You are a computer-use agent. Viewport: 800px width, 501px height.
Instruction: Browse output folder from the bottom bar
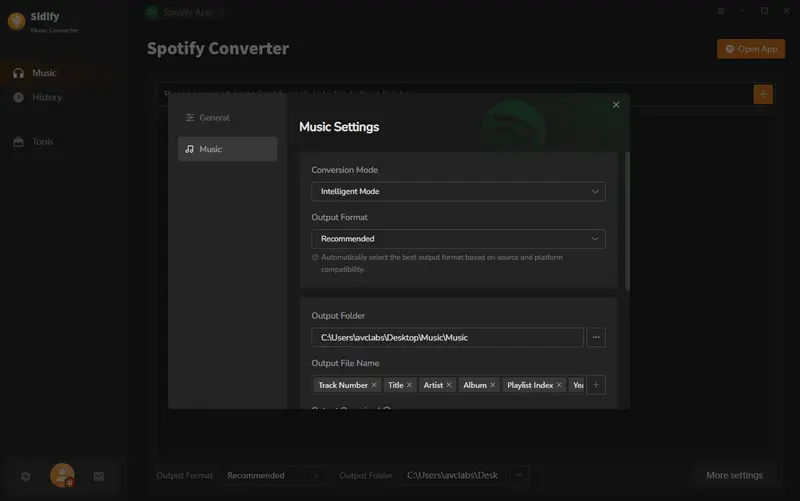coord(519,475)
